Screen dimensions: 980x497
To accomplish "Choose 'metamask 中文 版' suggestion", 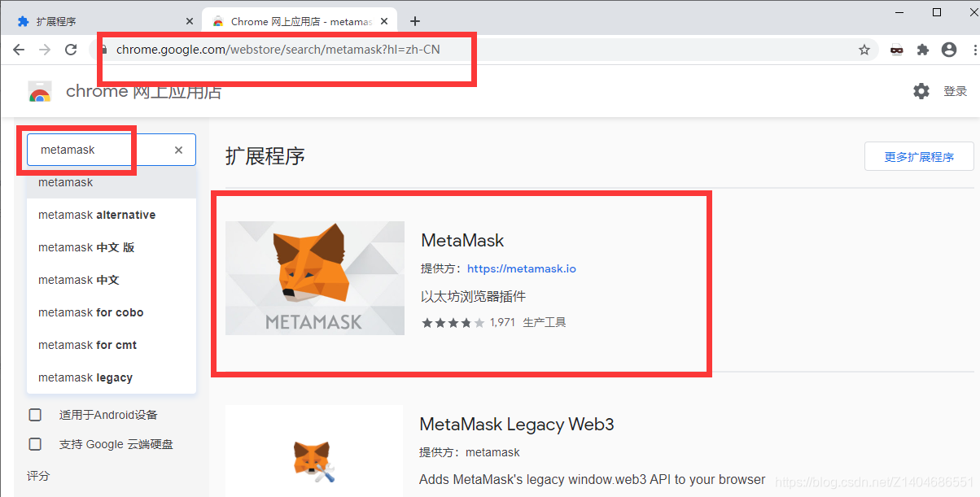I will [112, 247].
